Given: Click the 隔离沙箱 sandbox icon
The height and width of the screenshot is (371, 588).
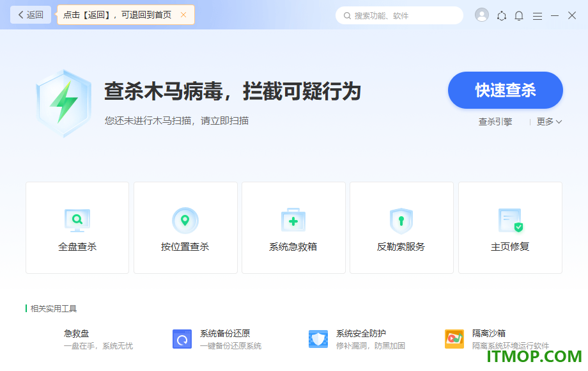Looking at the screenshot, I should tap(454, 339).
